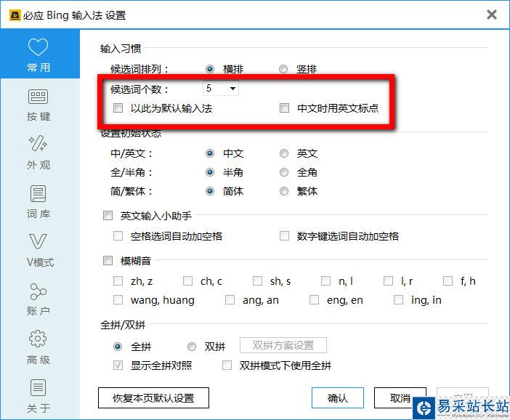Check the wang, huang fuzzy option
This screenshot has width=510, height=420.
point(118,299)
